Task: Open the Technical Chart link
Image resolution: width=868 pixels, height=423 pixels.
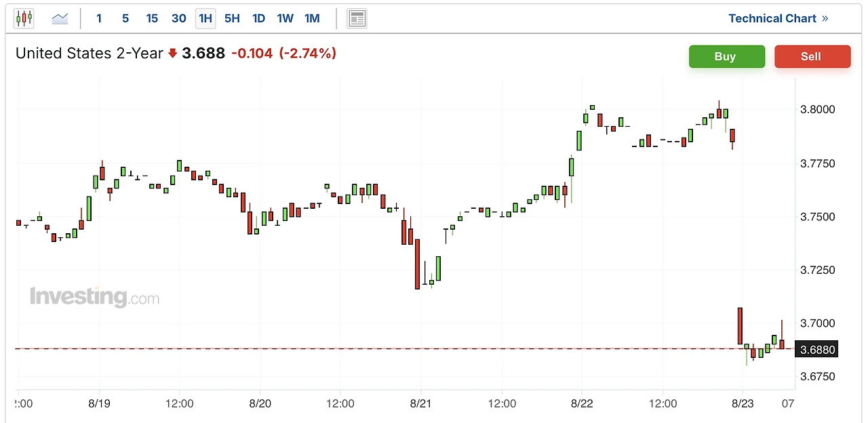Action: pos(772,18)
